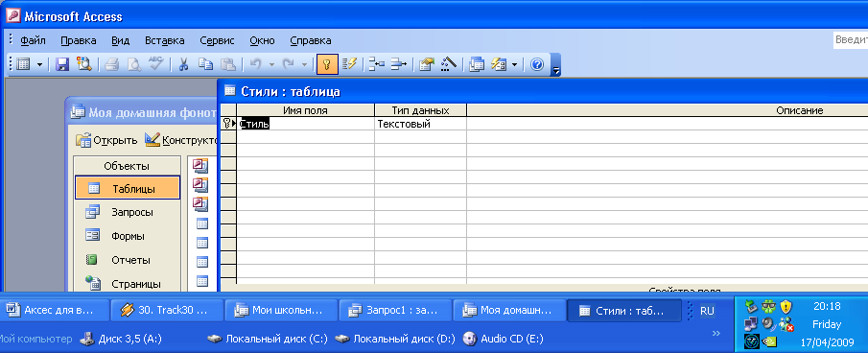Image resolution: width=868 pixels, height=353 pixels.
Task: Click the Build wand icon
Action: (x=449, y=64)
